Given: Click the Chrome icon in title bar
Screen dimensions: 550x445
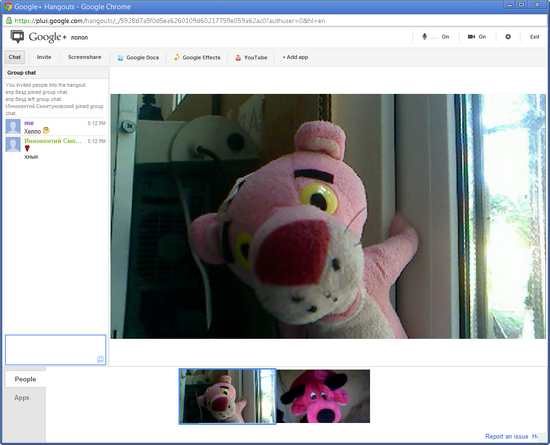Looking at the screenshot, I should 8,7.
